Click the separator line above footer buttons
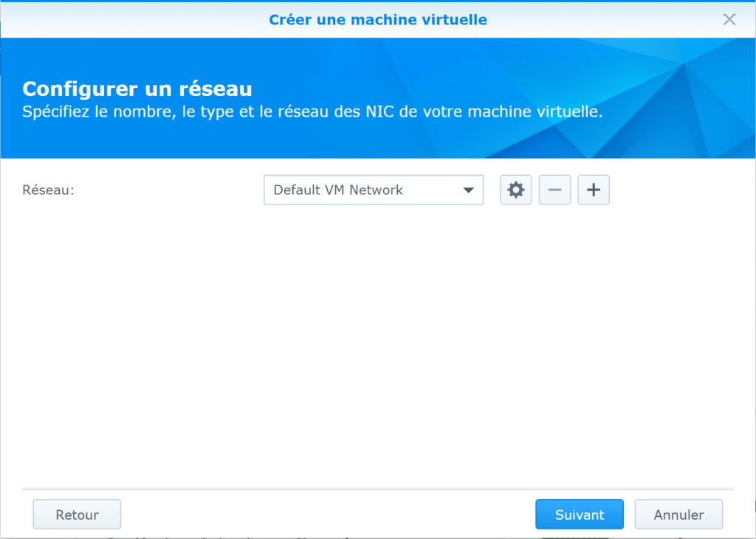The width and height of the screenshot is (756, 539). 378,489
